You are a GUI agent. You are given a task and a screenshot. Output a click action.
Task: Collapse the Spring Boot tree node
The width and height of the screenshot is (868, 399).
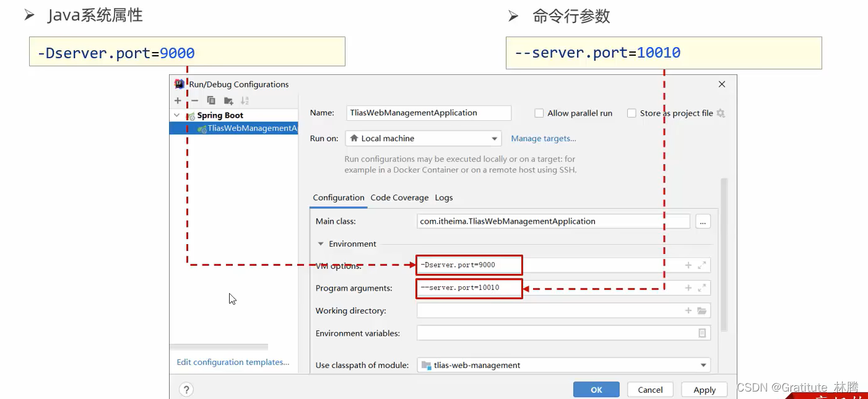176,115
